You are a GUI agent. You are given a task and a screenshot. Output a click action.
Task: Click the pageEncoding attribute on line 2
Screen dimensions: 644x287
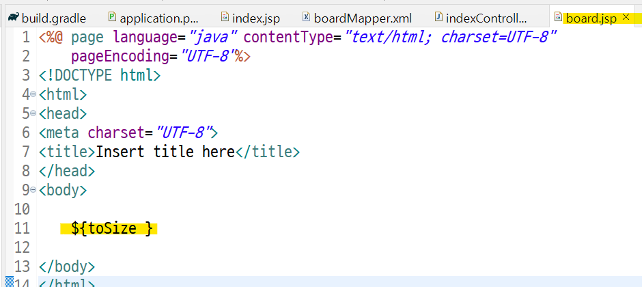120,56
